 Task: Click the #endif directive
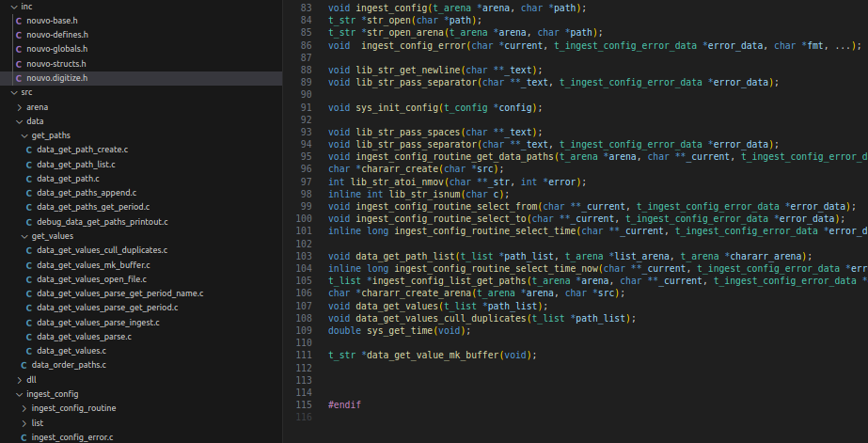click(344, 404)
